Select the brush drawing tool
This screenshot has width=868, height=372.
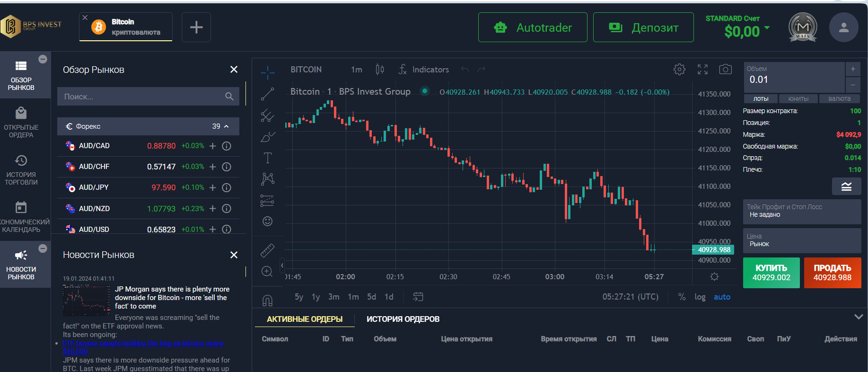coord(267,137)
